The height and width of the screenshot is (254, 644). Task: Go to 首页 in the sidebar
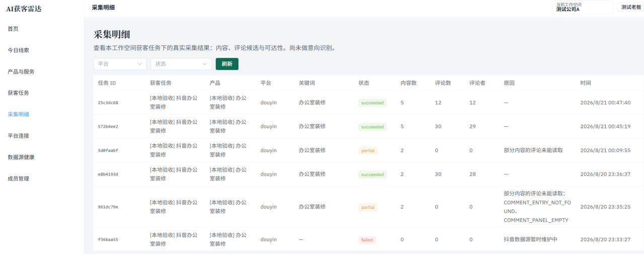(13, 29)
